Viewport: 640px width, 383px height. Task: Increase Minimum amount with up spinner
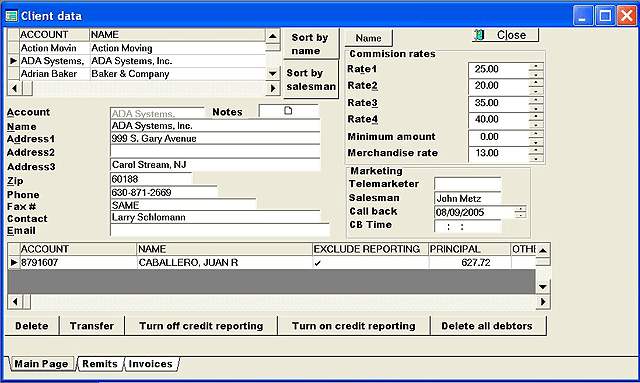coord(536,134)
